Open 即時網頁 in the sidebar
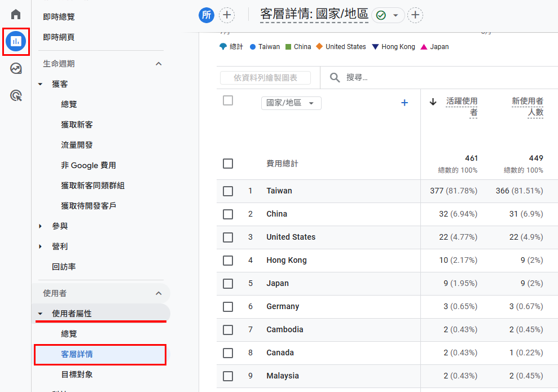 click(59, 37)
